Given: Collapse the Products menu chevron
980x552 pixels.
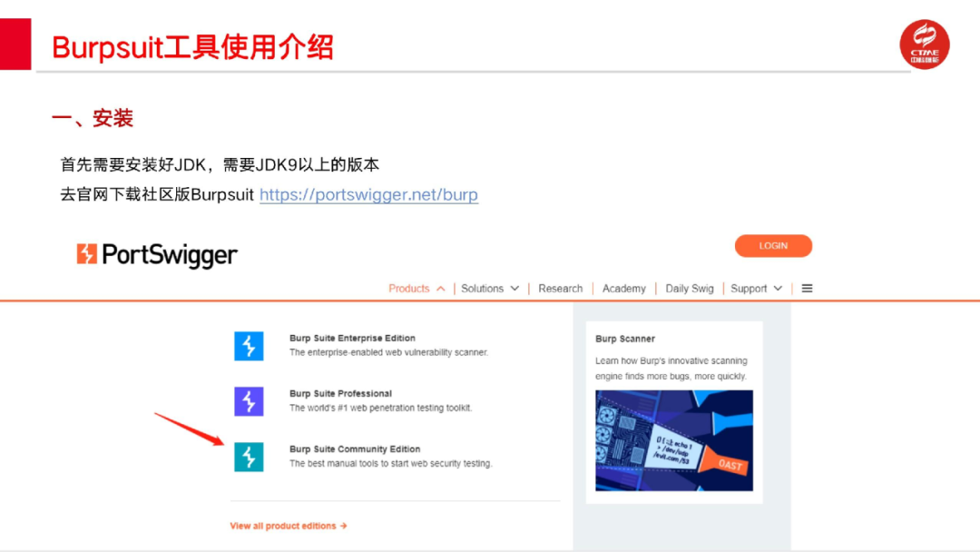Looking at the screenshot, I should 441,289.
